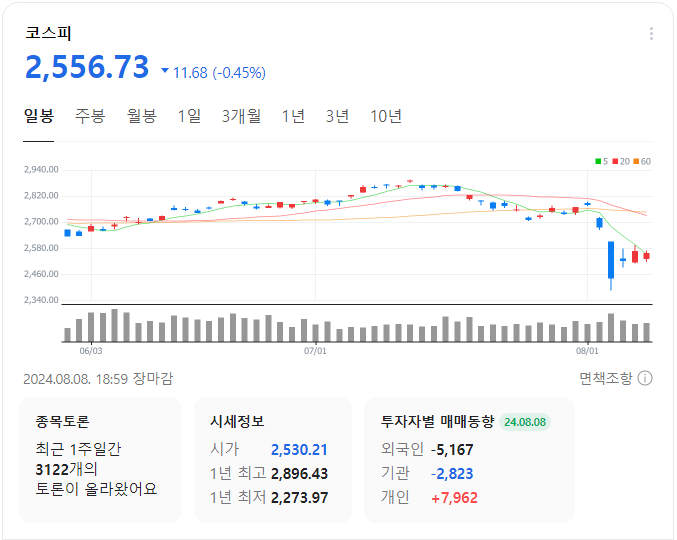This screenshot has height=540, width=677.
Task: Open the 투자자별 매매동향 card
Action: (x=469, y=460)
